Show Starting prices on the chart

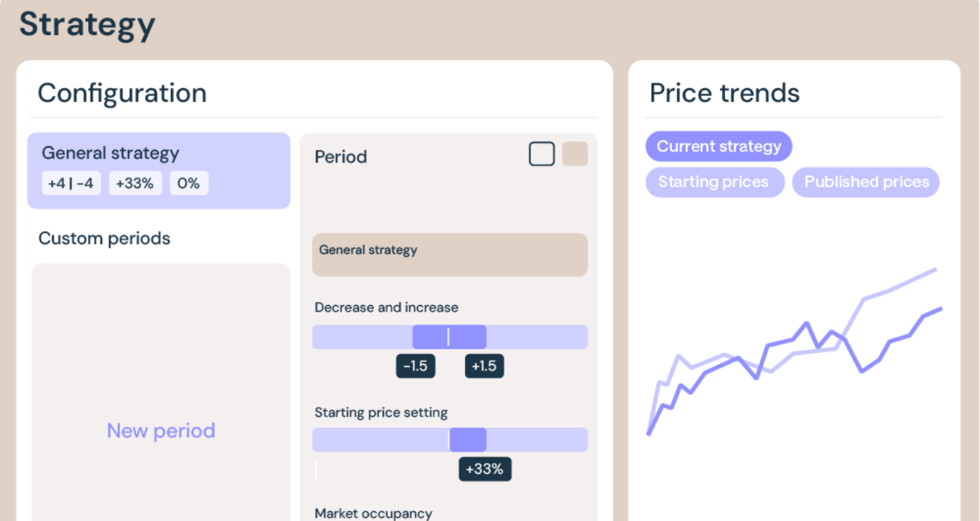point(714,182)
